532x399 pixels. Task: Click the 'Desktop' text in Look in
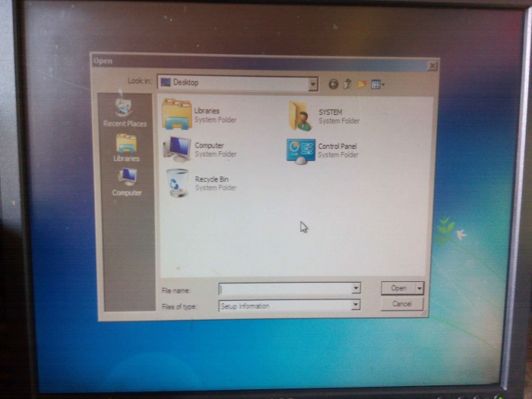pos(185,82)
